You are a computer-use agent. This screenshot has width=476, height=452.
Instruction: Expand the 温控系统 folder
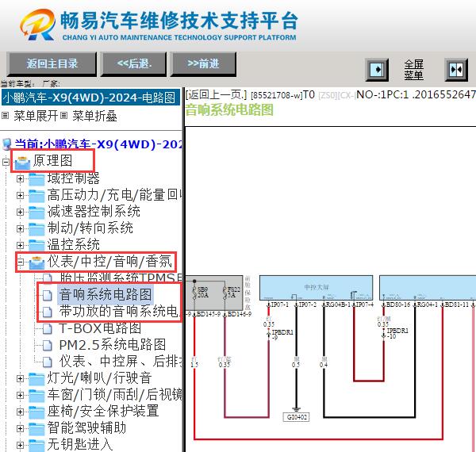(x=20, y=245)
